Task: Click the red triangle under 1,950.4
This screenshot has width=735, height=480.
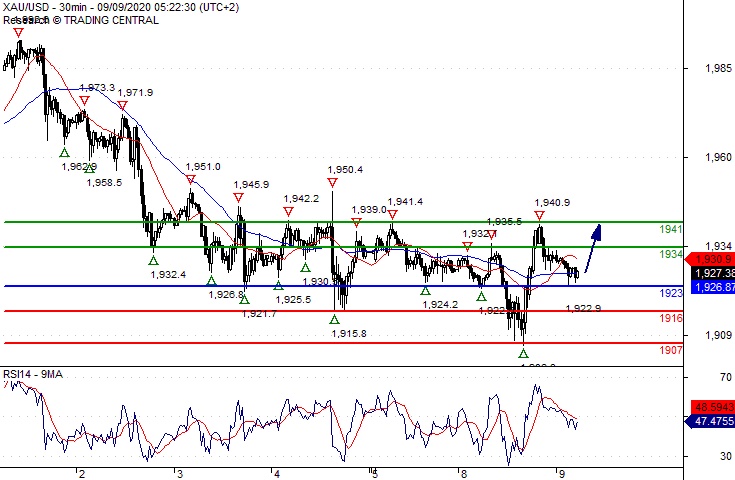Action: 332,182
